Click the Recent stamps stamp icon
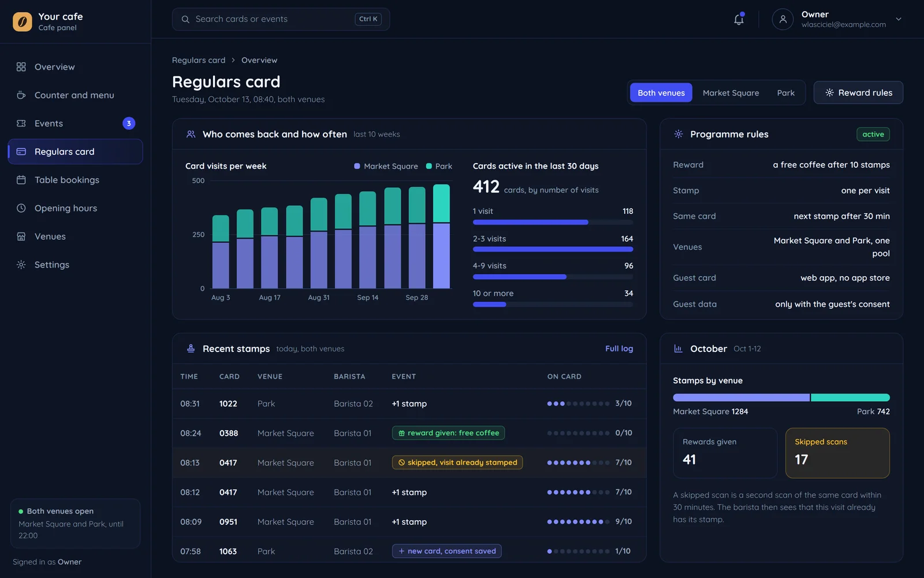The image size is (924, 578). tap(191, 349)
